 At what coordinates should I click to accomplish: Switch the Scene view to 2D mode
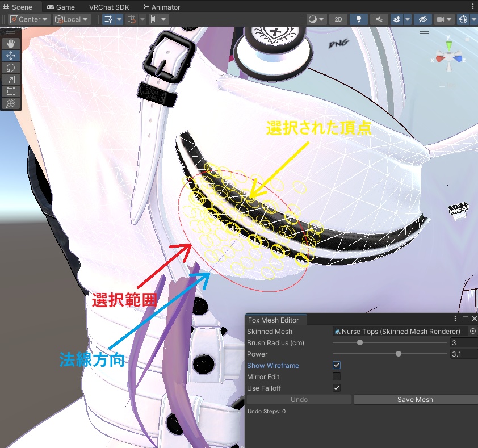339,19
